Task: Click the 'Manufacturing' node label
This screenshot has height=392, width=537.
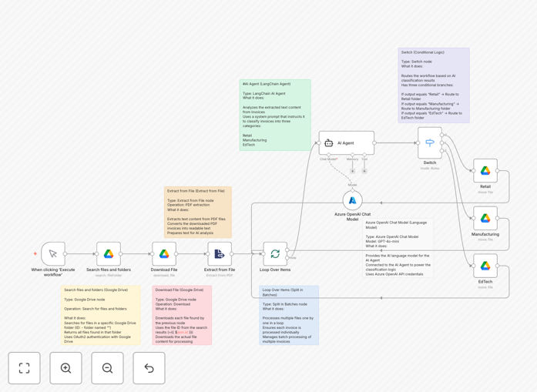Action: coord(485,234)
